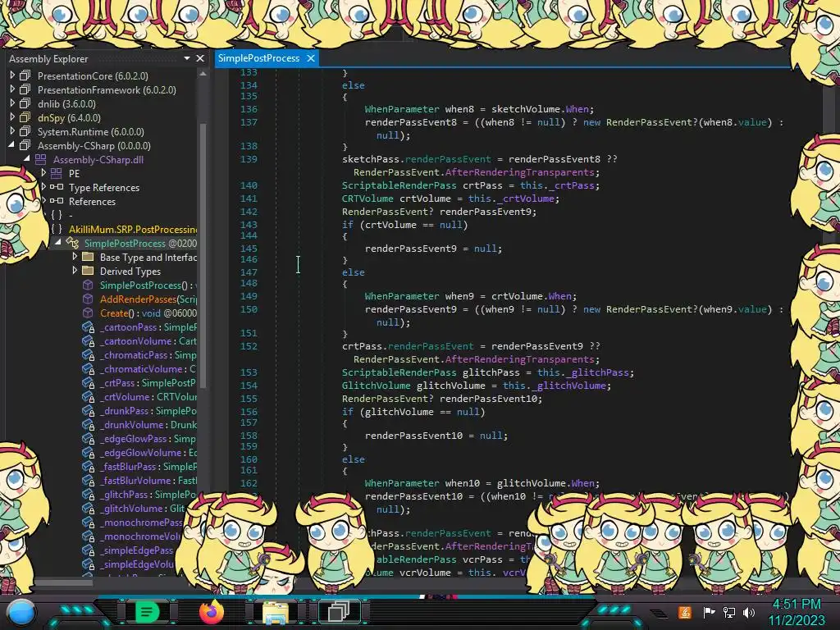This screenshot has height=630, width=840.
Task: Click the Assembly-CSharp.dll module icon
Action: click(41, 159)
